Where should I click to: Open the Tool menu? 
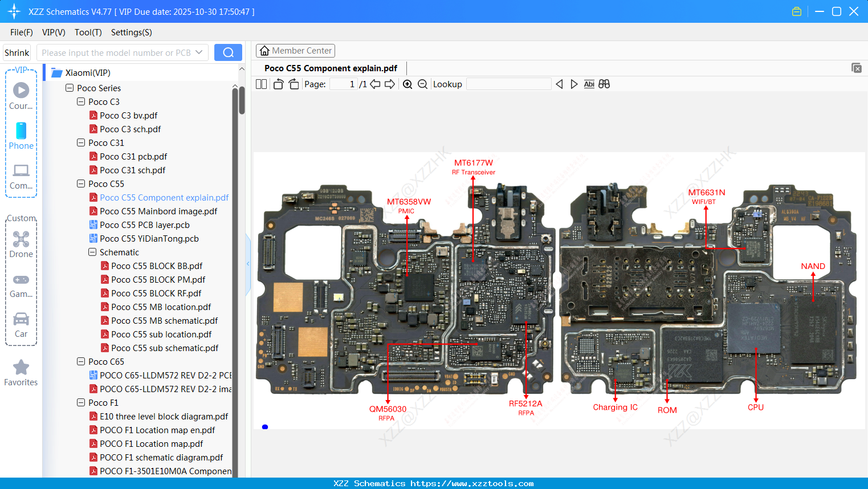(x=88, y=32)
